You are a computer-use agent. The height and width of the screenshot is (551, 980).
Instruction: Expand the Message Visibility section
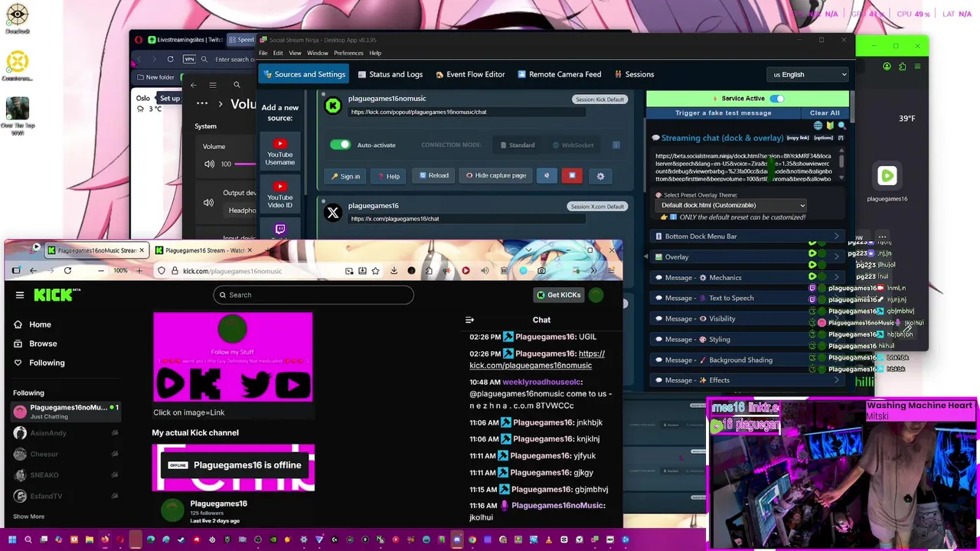[747, 319]
